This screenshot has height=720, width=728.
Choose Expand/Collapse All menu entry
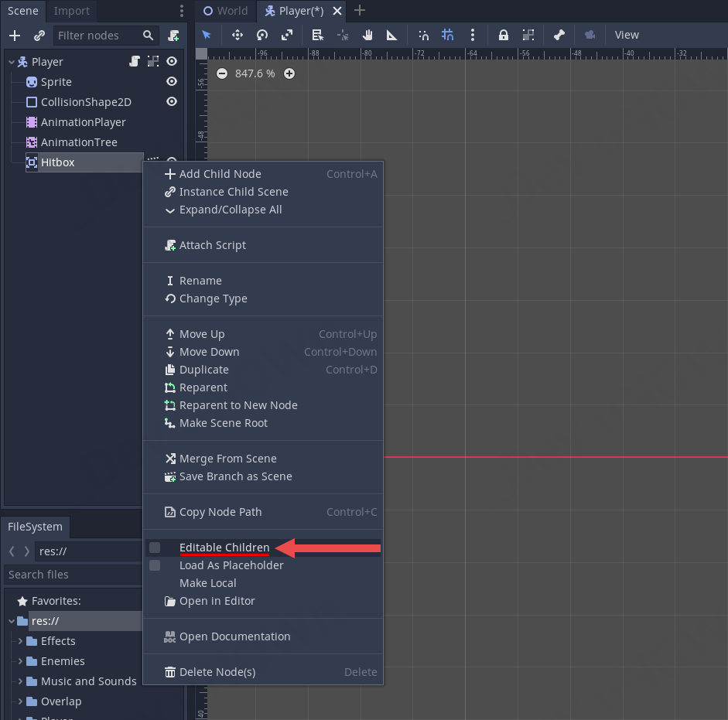click(263, 210)
